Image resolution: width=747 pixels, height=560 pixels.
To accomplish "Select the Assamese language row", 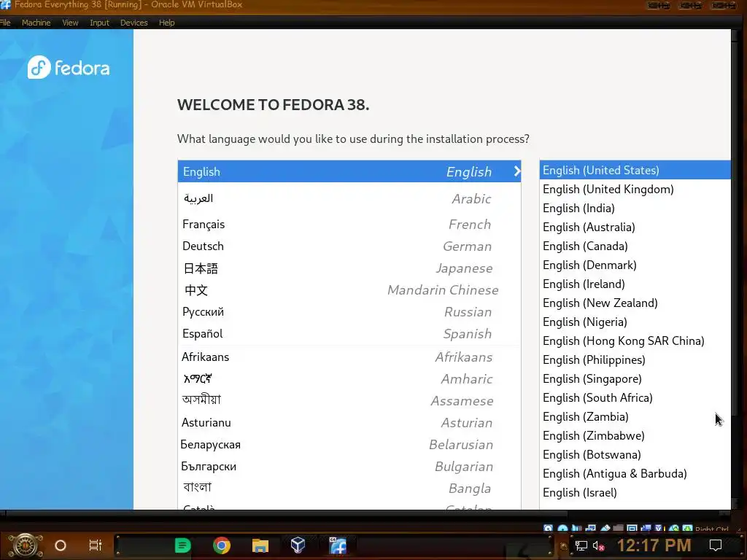I will pos(349,401).
